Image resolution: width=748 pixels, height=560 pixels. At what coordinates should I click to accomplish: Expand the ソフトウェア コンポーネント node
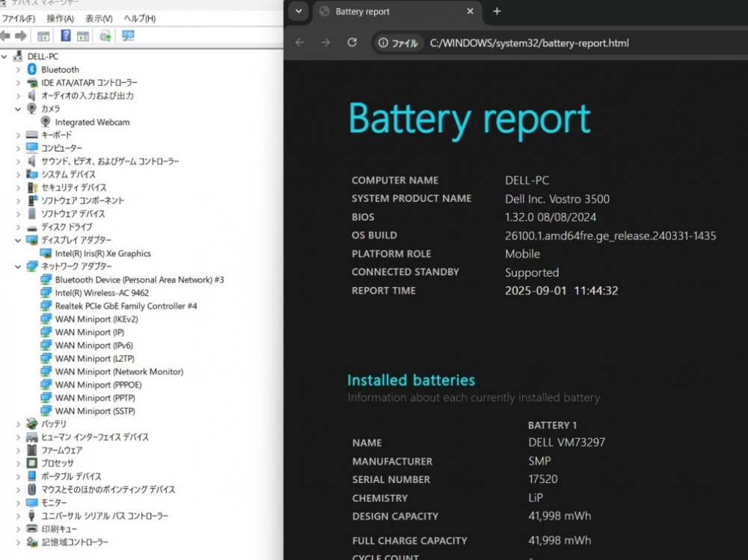(x=18, y=201)
